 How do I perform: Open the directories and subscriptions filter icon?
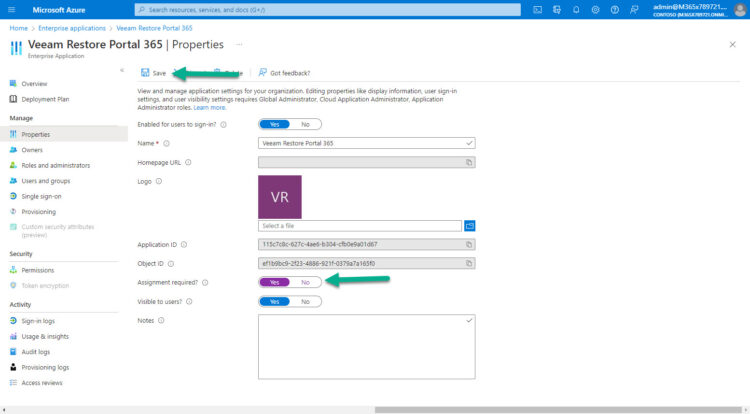tap(557, 10)
